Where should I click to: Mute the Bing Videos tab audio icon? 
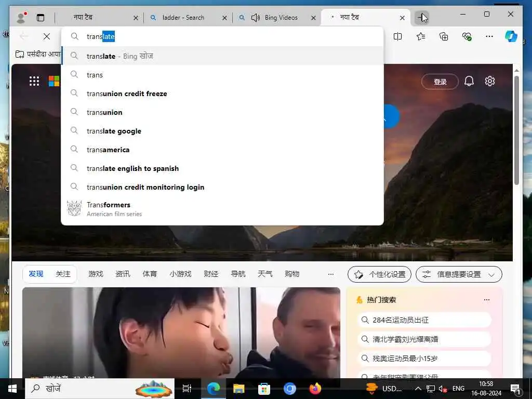pos(256,18)
